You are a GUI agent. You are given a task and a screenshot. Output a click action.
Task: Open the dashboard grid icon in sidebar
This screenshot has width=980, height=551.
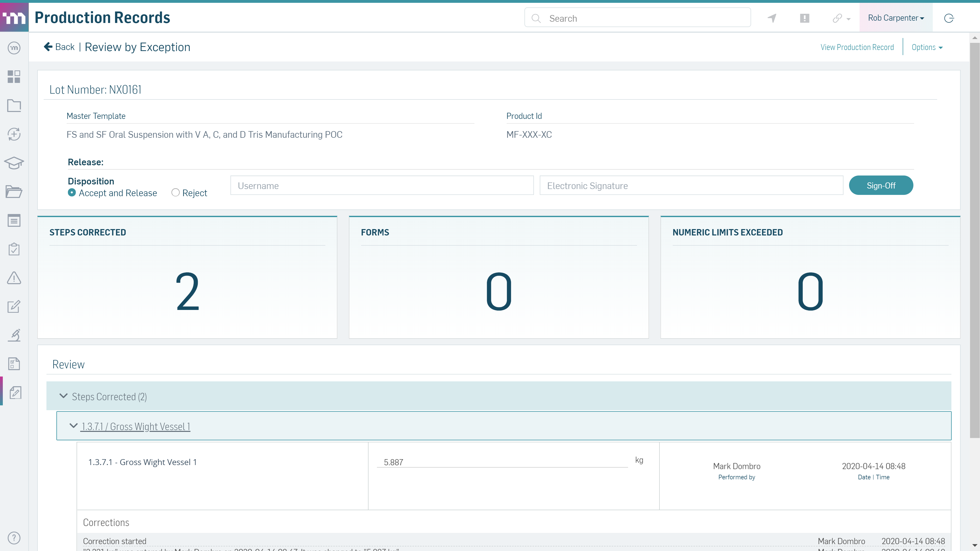[14, 77]
